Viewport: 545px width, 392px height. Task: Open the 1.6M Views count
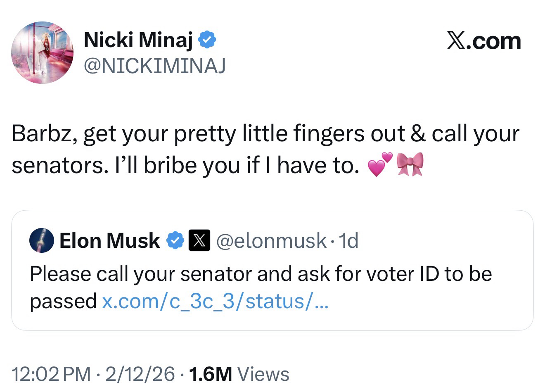coord(239,374)
